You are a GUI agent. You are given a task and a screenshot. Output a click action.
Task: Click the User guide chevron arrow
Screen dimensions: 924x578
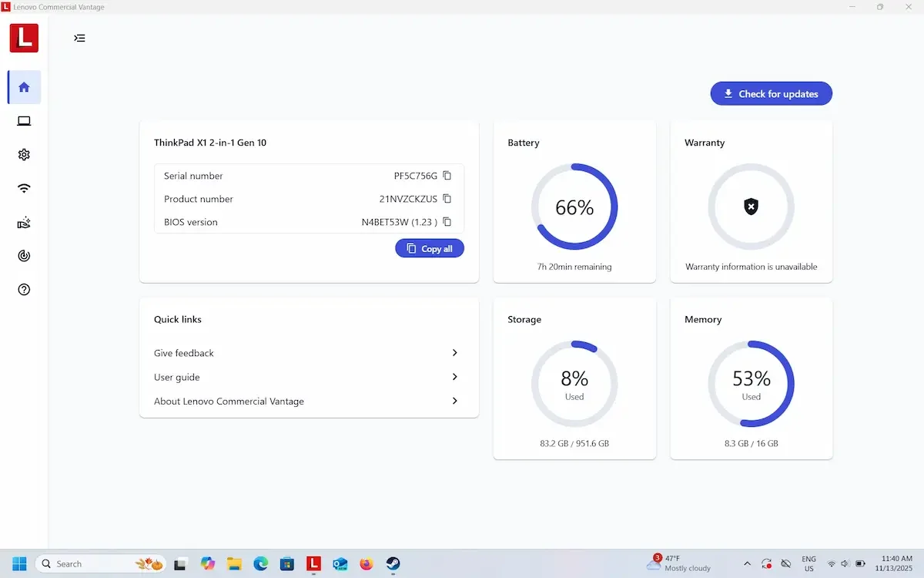click(455, 377)
